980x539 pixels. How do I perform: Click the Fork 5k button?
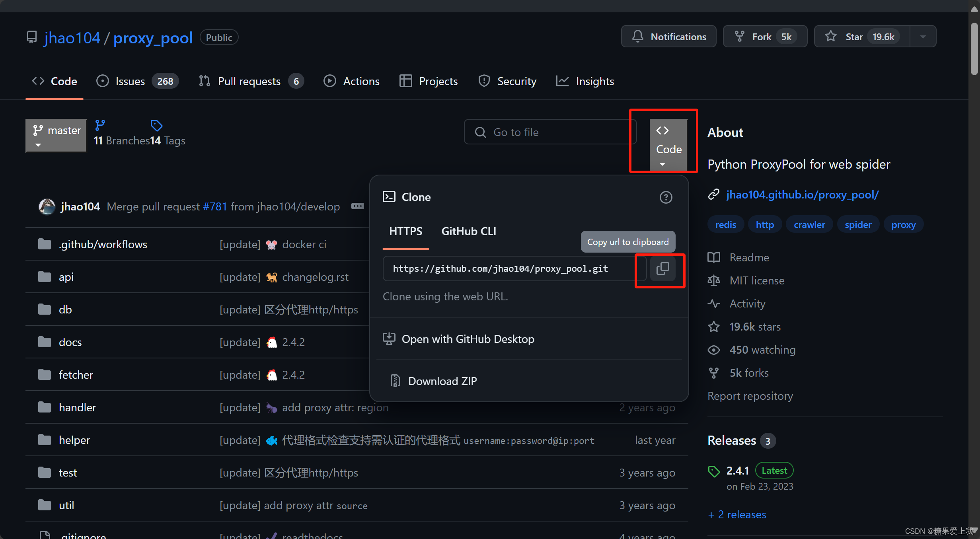[765, 37]
